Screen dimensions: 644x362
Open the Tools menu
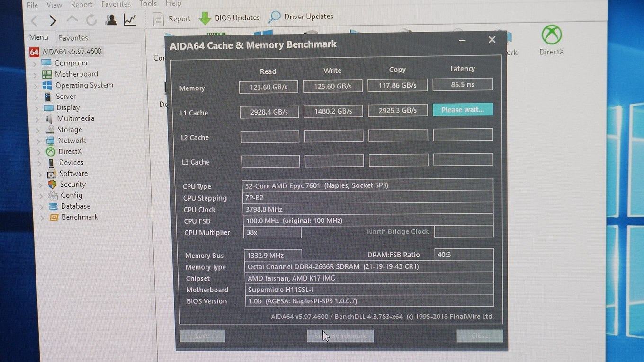148,3
